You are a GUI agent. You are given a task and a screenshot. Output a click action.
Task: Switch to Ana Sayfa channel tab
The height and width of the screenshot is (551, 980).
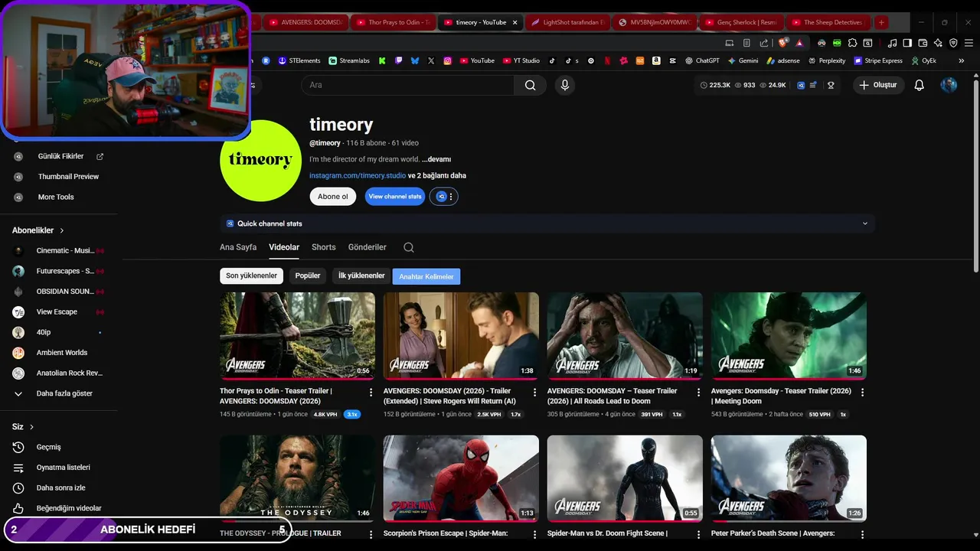238,247
